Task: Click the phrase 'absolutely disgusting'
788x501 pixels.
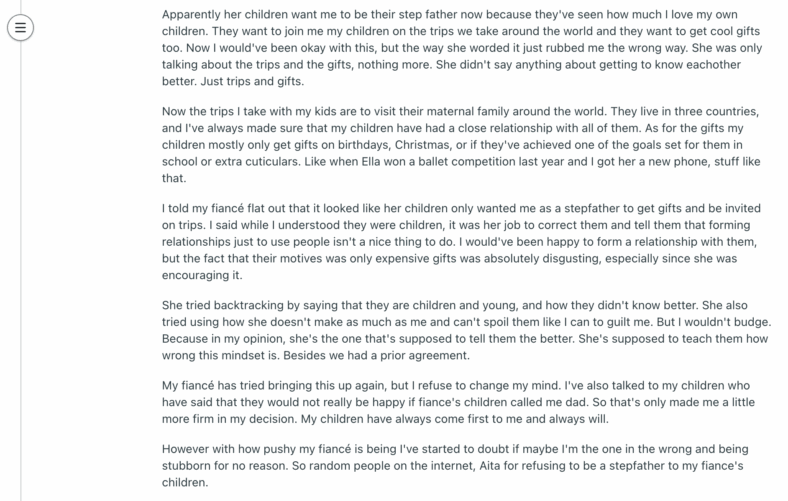Action: tap(543, 259)
